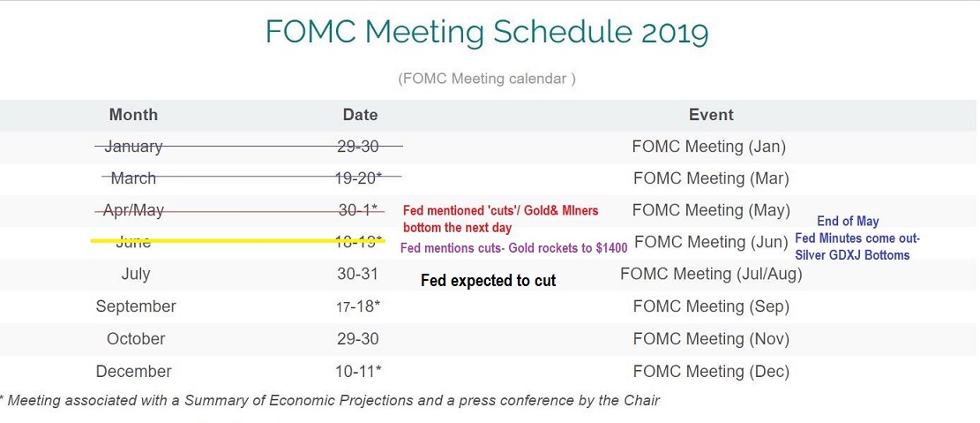Screen dimensions: 980x423
Task: Click the Fed expected to cut text
Action: 488,281
